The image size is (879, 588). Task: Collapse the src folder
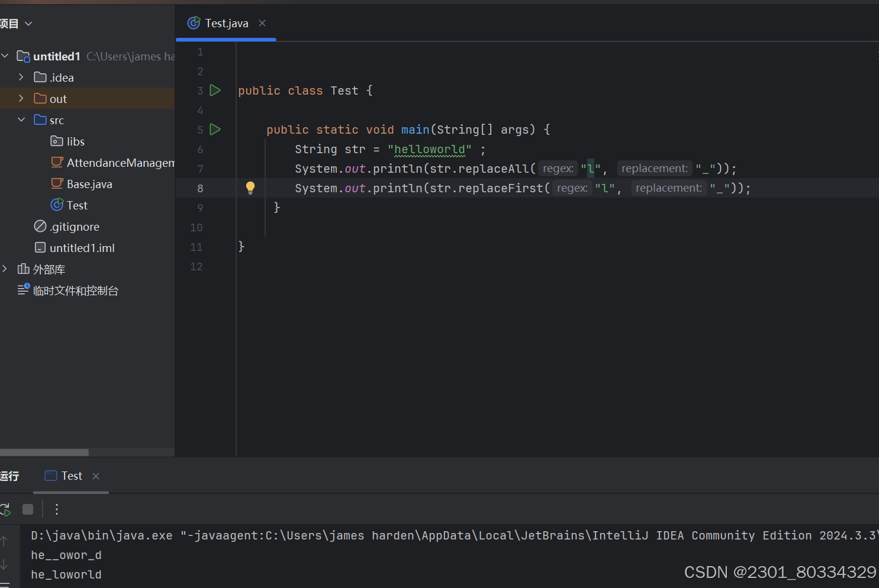click(x=21, y=120)
